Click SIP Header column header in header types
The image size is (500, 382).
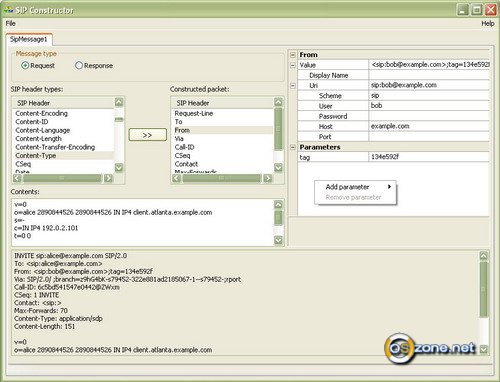(63, 103)
